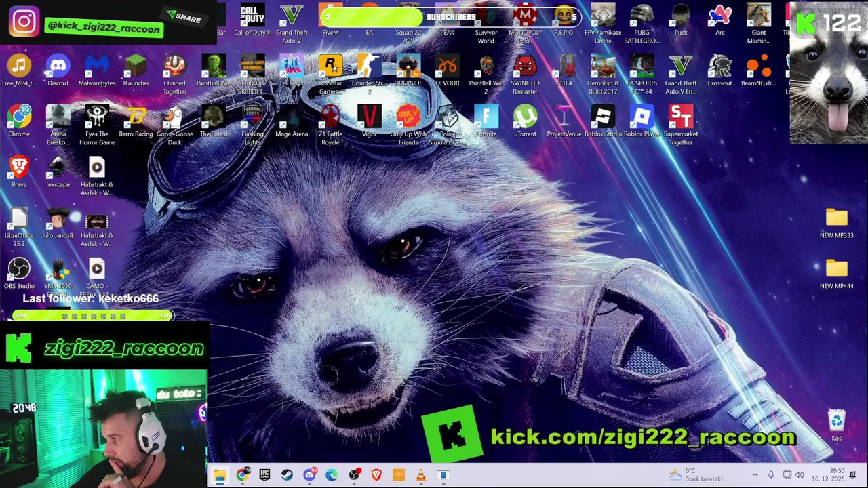Open the Brave browser desktop icon
868x488 pixels.
point(19,172)
